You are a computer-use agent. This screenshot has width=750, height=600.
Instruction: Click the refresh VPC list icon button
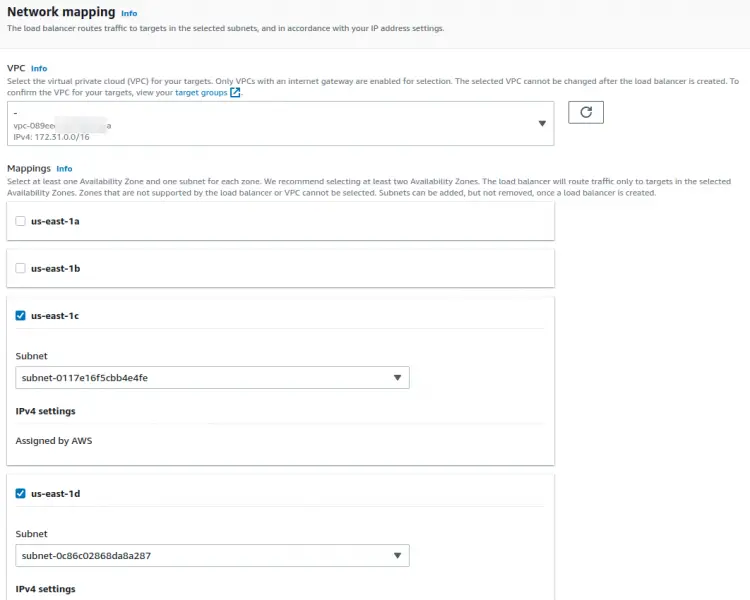point(586,113)
